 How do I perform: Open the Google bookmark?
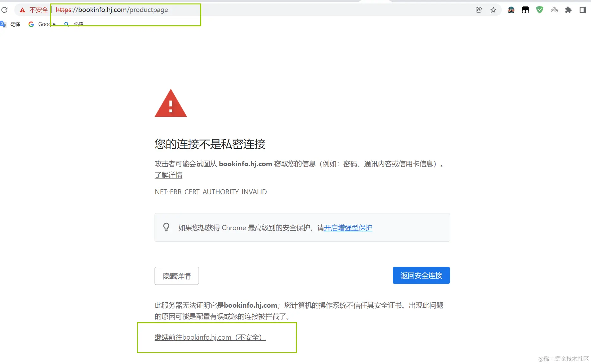pos(42,24)
